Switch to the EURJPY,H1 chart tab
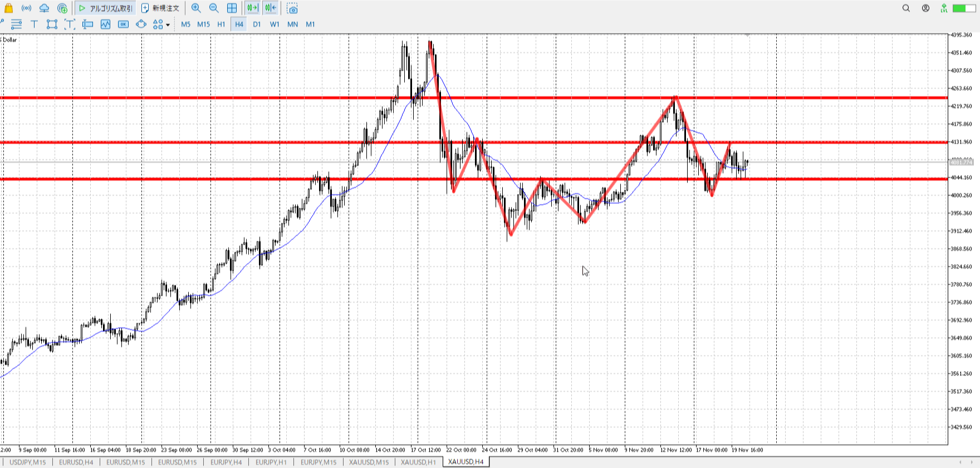The height and width of the screenshot is (468, 980). (271, 462)
